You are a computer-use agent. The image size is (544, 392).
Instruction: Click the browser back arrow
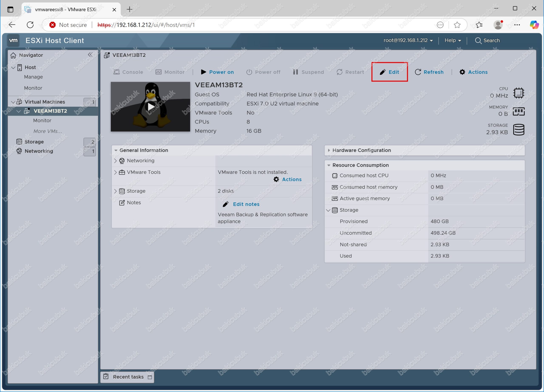12,25
